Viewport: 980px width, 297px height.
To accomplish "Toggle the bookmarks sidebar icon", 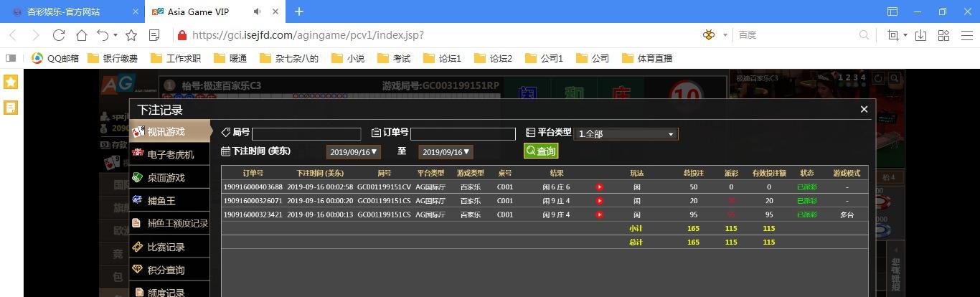I will point(11,58).
